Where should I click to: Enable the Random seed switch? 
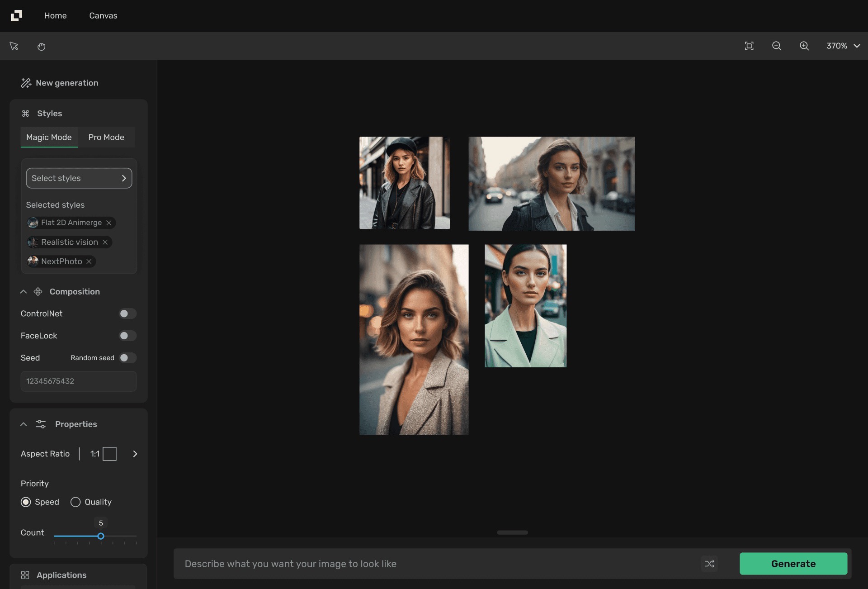point(127,358)
